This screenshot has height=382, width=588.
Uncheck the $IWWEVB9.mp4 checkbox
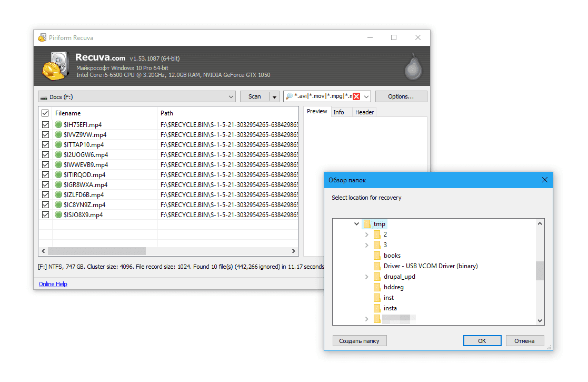click(45, 165)
